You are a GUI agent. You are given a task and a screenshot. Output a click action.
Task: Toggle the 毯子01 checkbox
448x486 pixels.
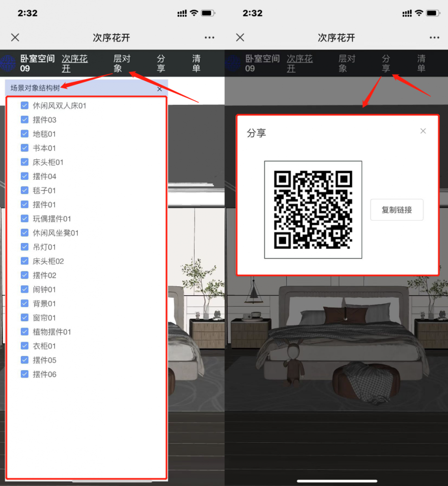(25, 190)
